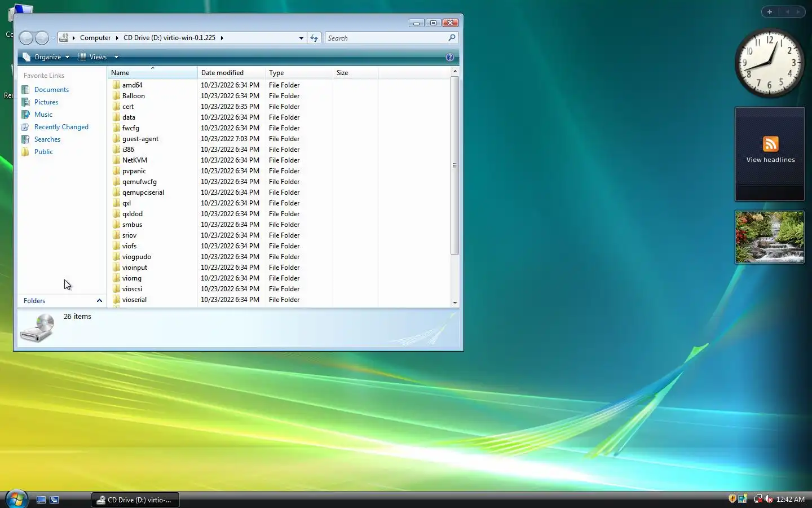The height and width of the screenshot is (508, 812).
Task: Click the guest-agent folder icon
Action: pos(116,139)
